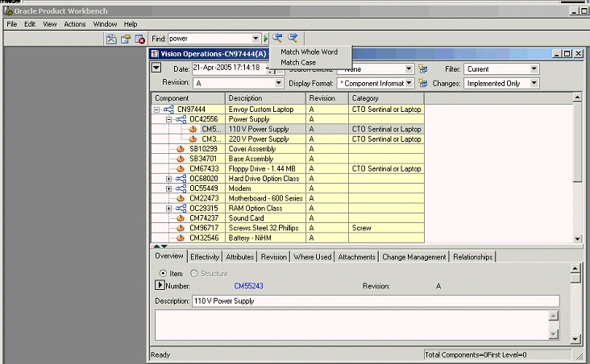
Task: Open the Changes dropdown
Action: click(534, 83)
